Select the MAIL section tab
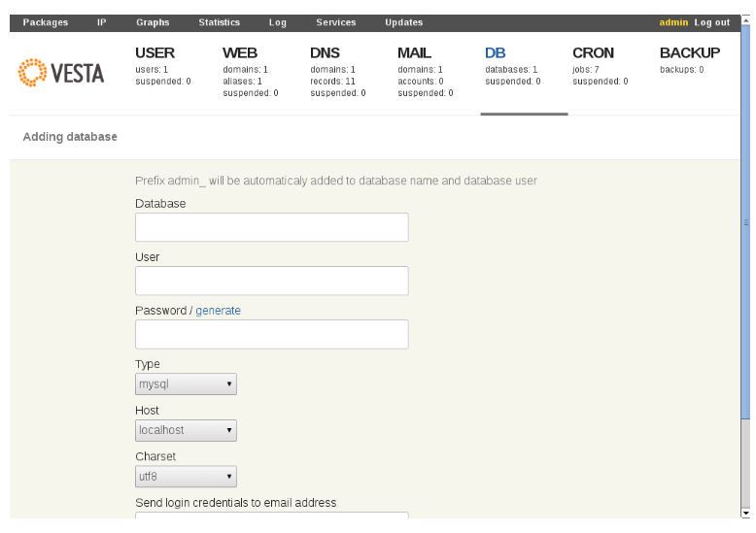The width and height of the screenshot is (756, 533). pyautogui.click(x=414, y=52)
